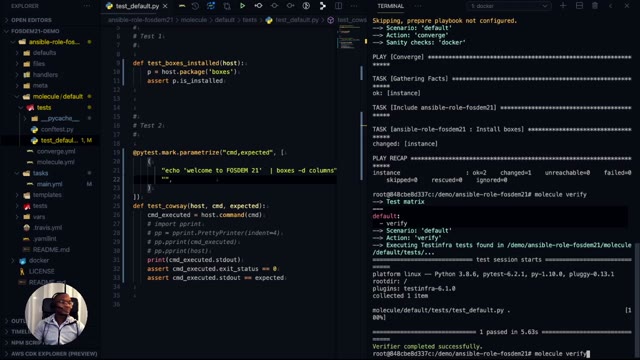Open the editor More Actions ellipsis

coord(354,6)
